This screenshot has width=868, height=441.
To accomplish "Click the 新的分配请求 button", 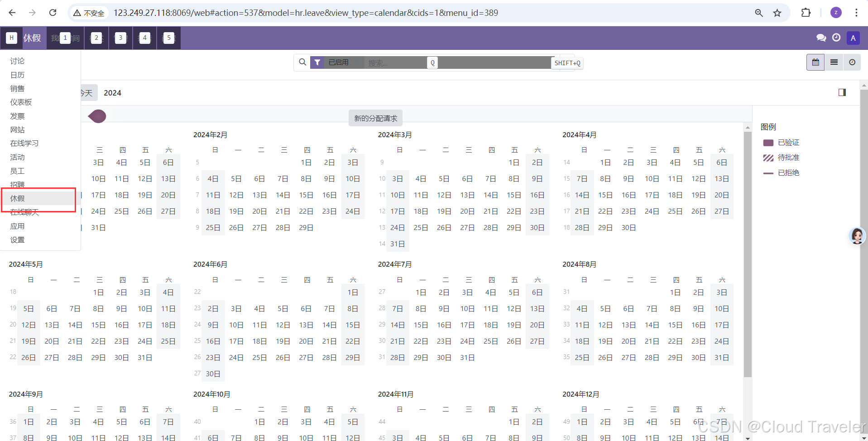I will click(x=376, y=118).
